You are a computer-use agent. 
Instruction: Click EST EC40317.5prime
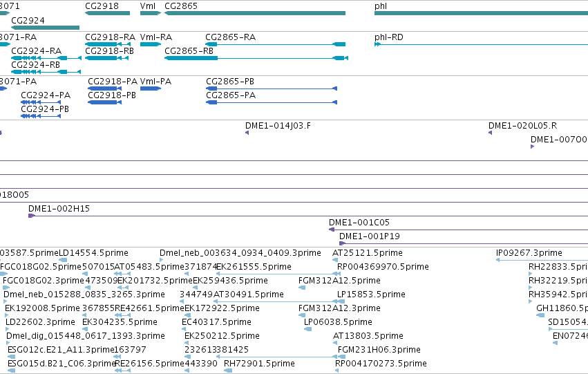pyautogui.click(x=216, y=322)
